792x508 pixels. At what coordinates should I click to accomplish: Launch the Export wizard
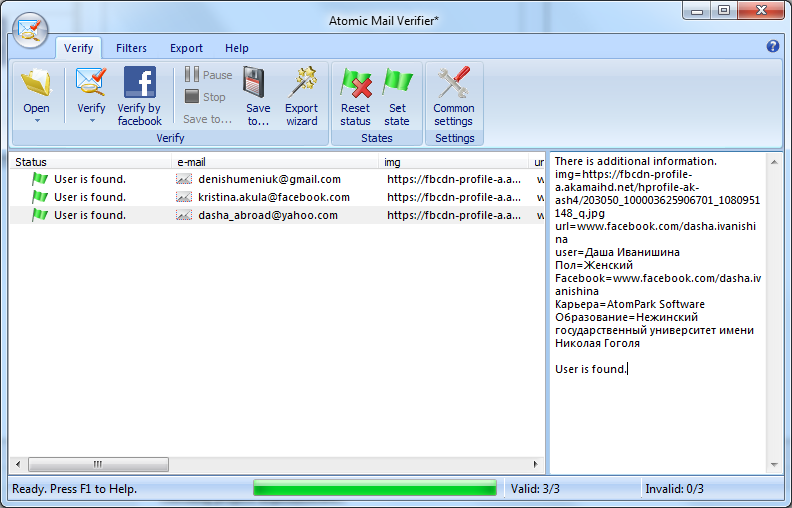tap(302, 96)
